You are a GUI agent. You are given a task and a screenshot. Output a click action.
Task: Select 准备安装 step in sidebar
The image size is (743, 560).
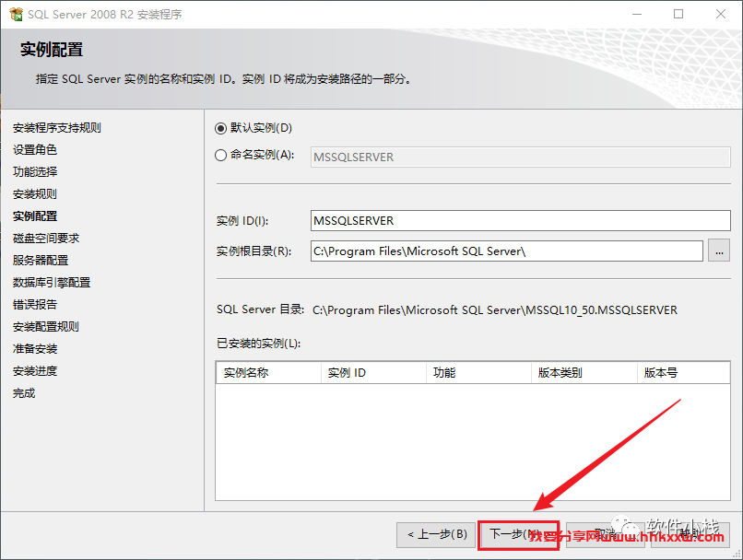35,349
